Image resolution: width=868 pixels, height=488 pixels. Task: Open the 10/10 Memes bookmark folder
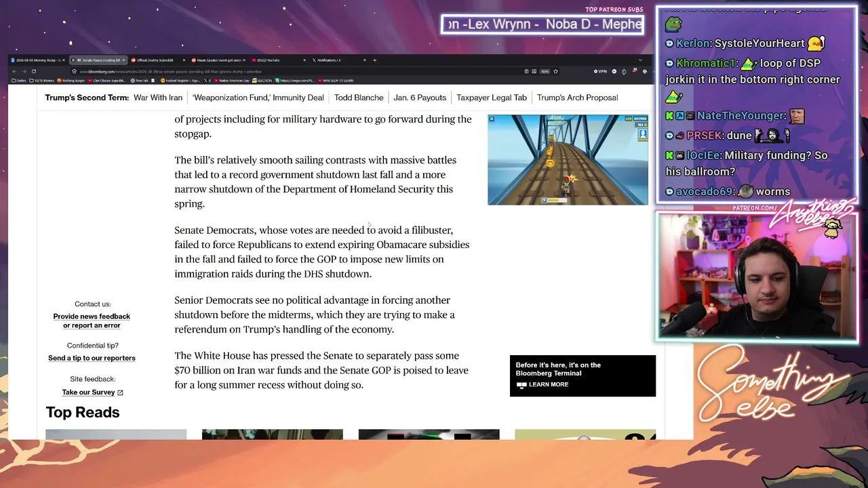click(x=43, y=81)
